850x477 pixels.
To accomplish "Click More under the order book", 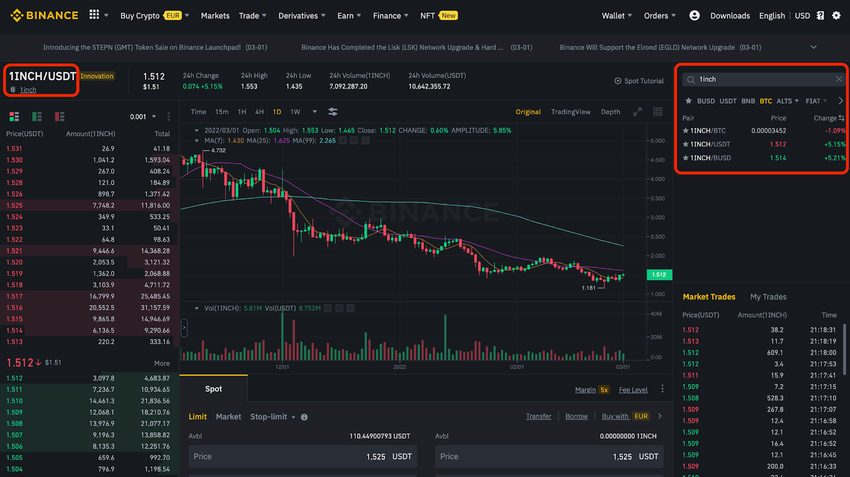I will [x=162, y=363].
